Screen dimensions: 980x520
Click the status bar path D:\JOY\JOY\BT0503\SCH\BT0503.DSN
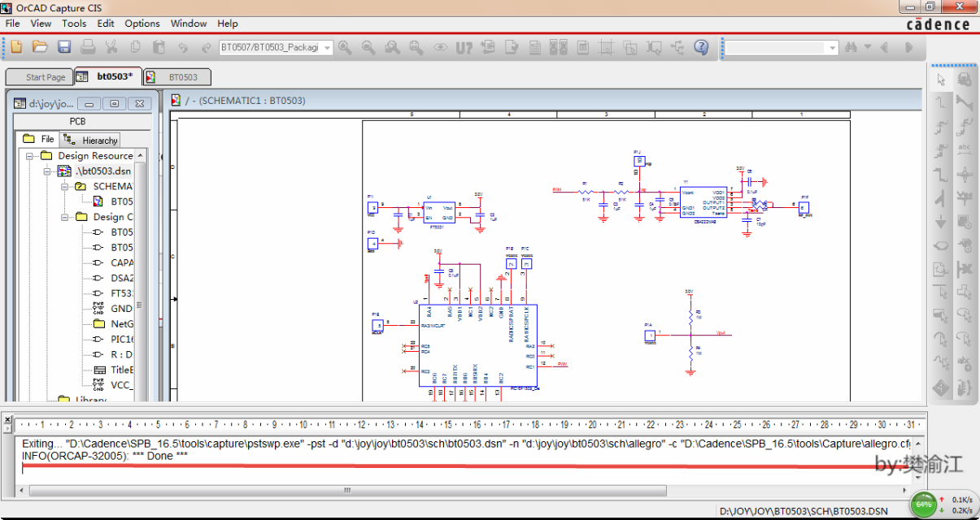click(x=804, y=511)
